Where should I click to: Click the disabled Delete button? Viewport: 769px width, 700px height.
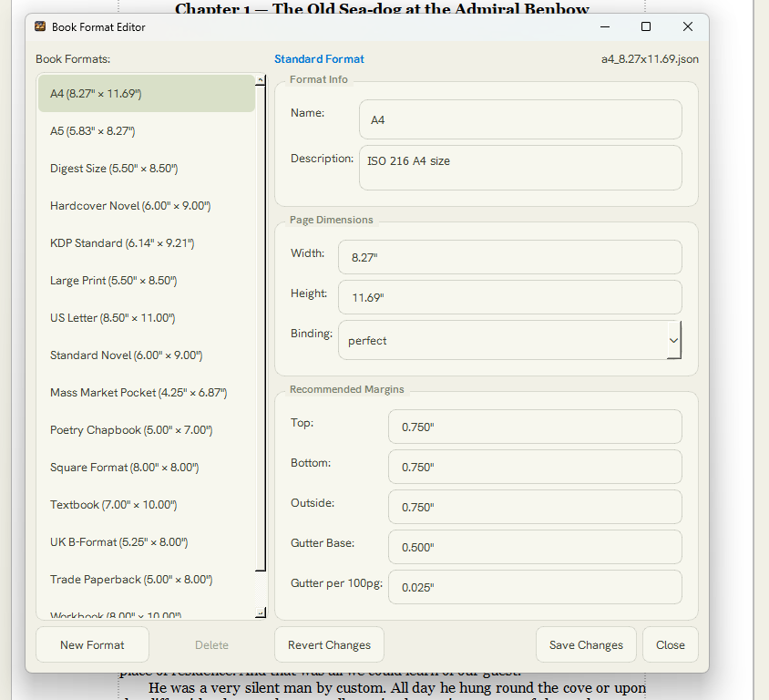pyautogui.click(x=211, y=644)
